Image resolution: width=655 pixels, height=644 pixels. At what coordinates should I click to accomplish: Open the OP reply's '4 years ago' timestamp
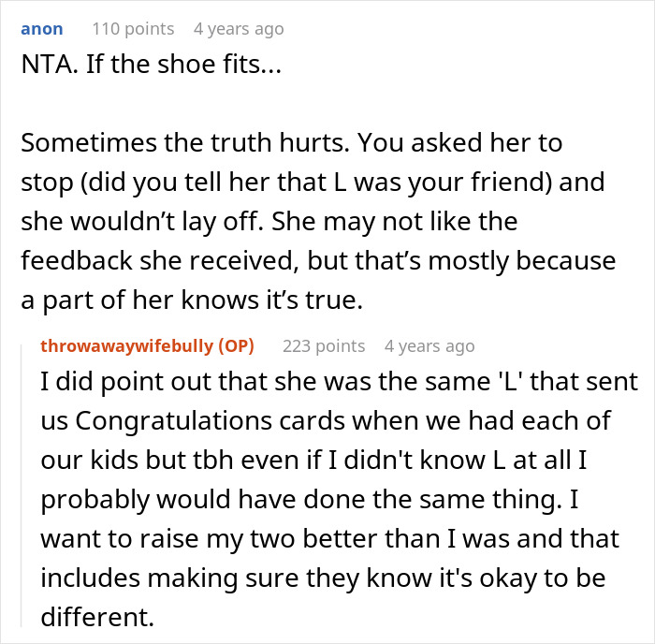click(x=429, y=346)
